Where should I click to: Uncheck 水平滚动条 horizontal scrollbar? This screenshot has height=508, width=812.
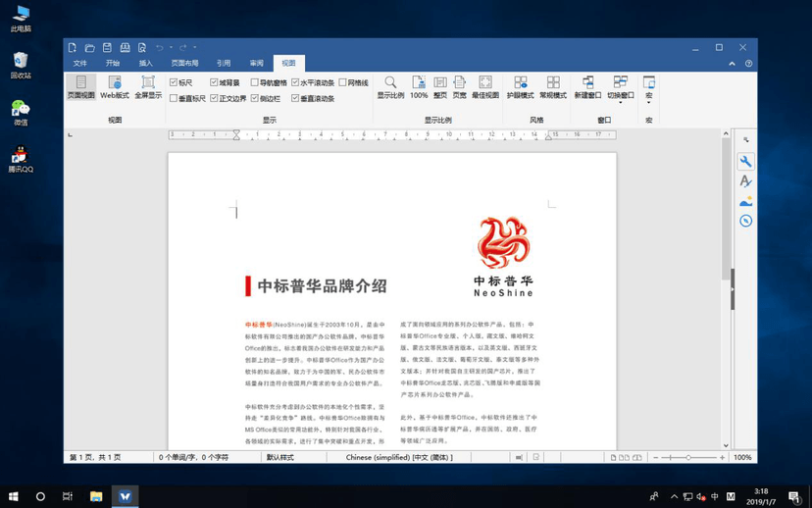tap(295, 82)
